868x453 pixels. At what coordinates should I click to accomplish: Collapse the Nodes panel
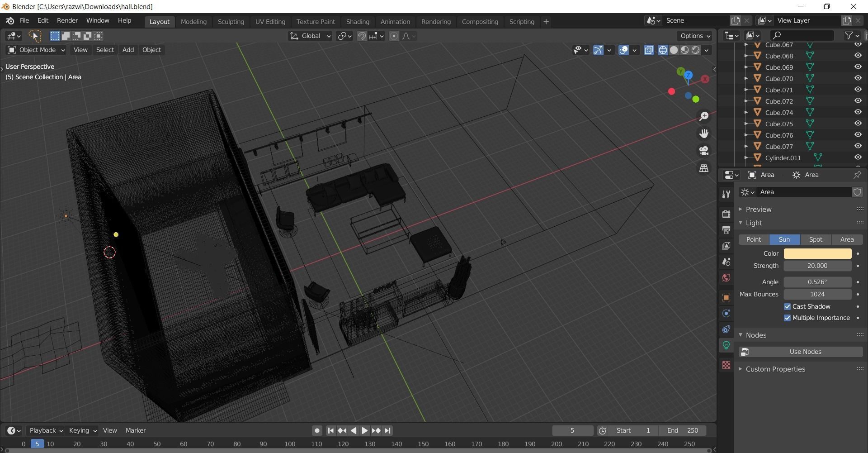(x=756, y=335)
